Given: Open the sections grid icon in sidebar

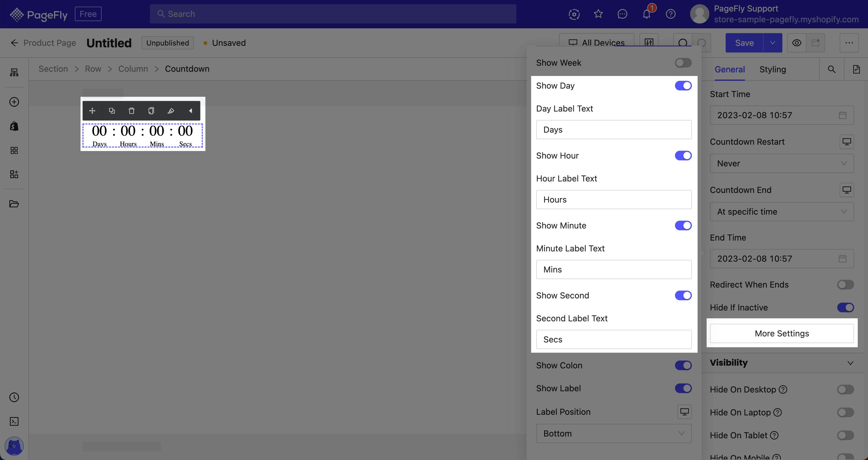Looking at the screenshot, I should (x=14, y=150).
